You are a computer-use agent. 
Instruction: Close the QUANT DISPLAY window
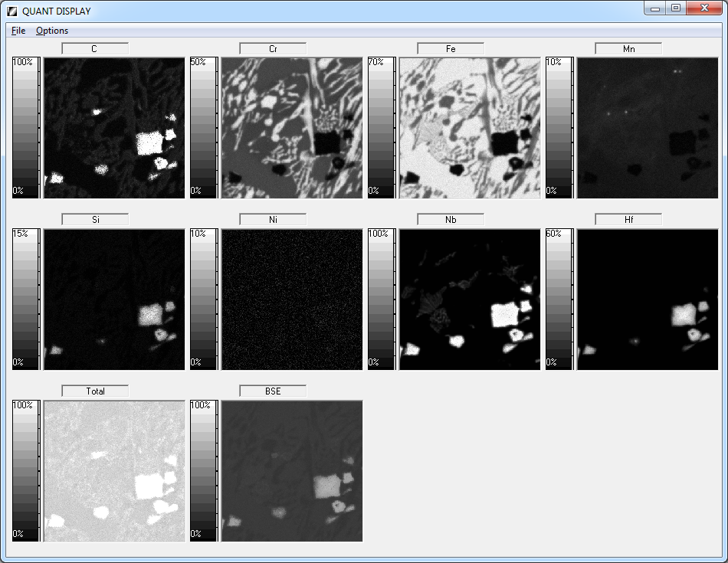tap(704, 8)
